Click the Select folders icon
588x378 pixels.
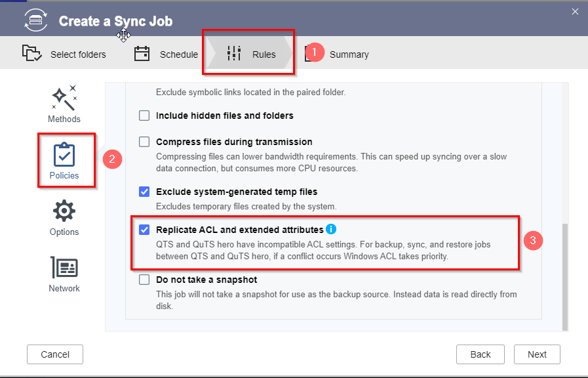point(32,54)
